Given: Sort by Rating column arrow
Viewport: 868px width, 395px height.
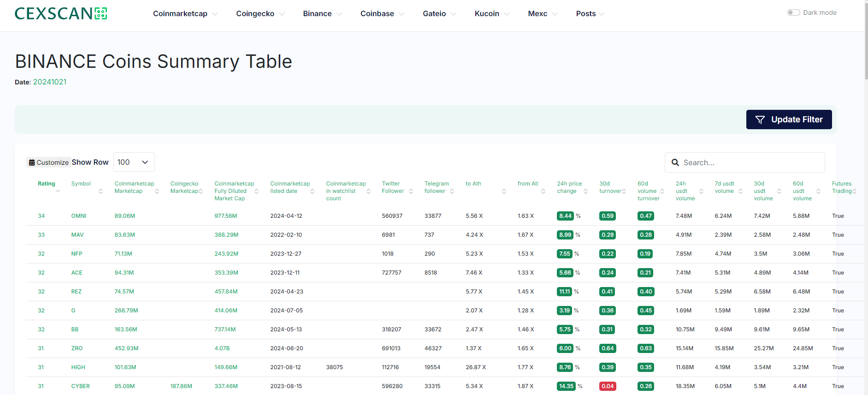Looking at the screenshot, I should click(x=58, y=191).
